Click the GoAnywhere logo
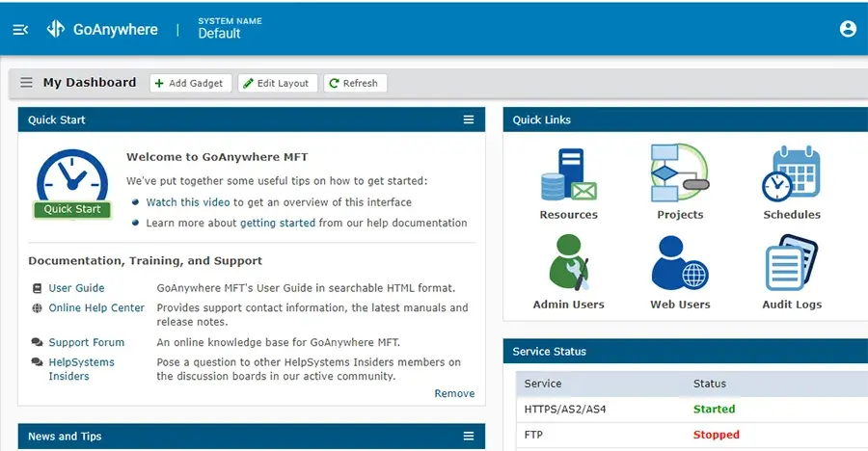This screenshot has height=451, width=868. (x=102, y=29)
